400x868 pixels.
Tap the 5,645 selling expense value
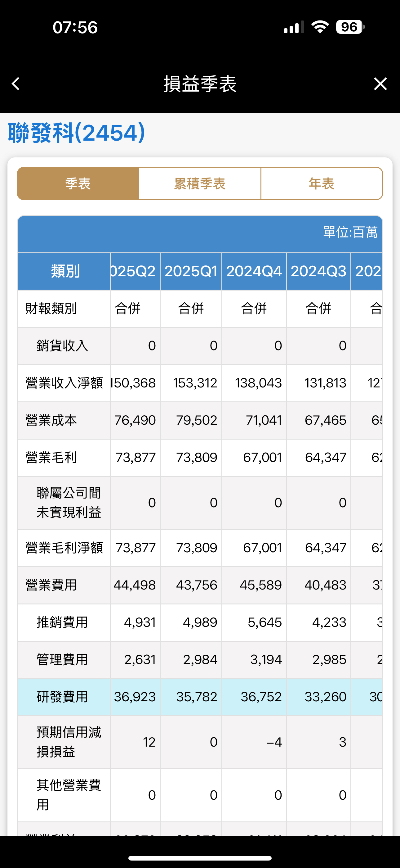tap(265, 622)
